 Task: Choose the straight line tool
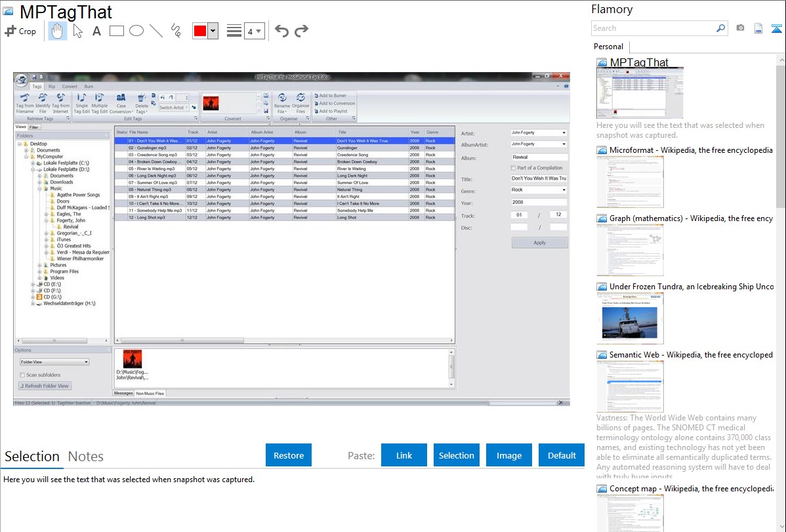coord(156,31)
